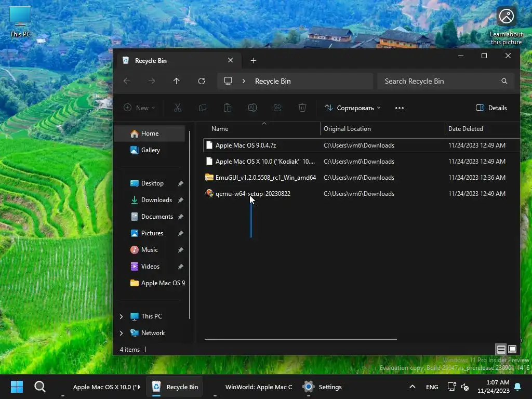Click the search magnifier in Search box
Screen dimensions: 532x399
[504, 81]
